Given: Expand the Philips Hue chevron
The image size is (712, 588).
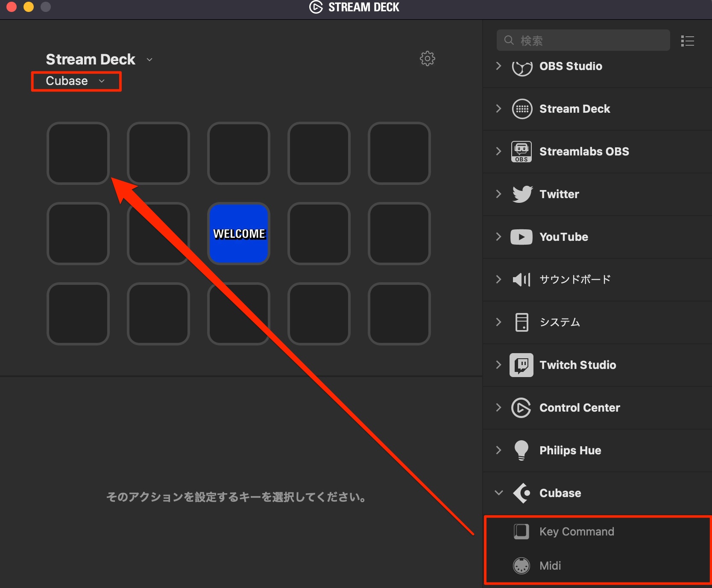Looking at the screenshot, I should coord(498,450).
